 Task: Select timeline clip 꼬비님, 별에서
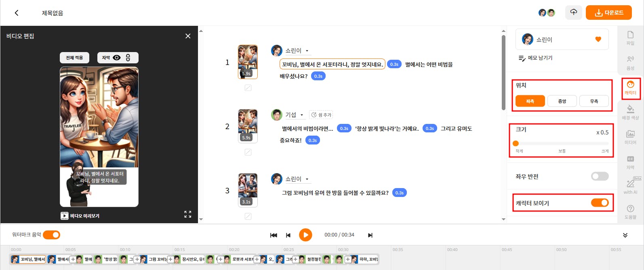coord(28,259)
